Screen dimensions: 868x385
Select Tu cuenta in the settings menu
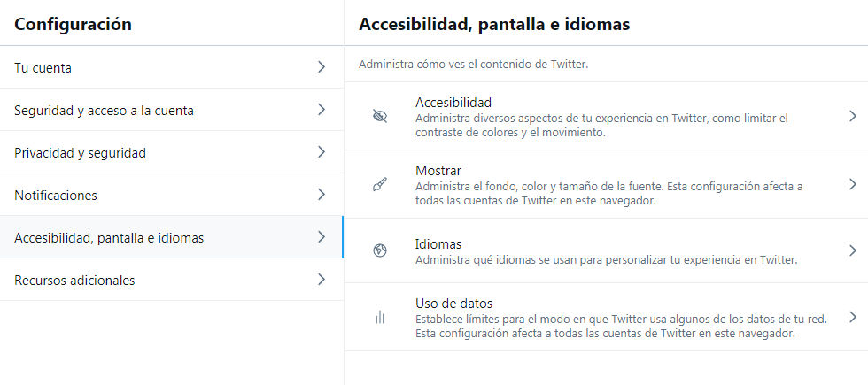tap(172, 67)
